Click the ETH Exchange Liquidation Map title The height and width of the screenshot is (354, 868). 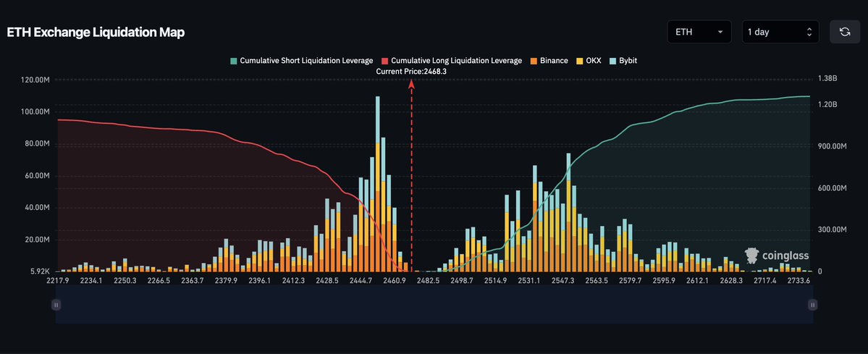96,32
